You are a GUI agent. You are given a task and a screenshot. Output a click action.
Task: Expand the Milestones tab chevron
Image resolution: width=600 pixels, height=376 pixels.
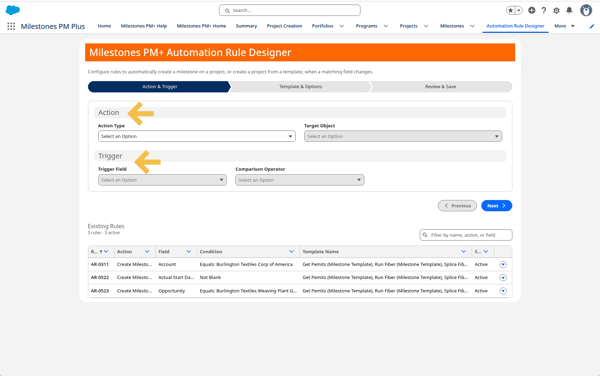coord(472,26)
